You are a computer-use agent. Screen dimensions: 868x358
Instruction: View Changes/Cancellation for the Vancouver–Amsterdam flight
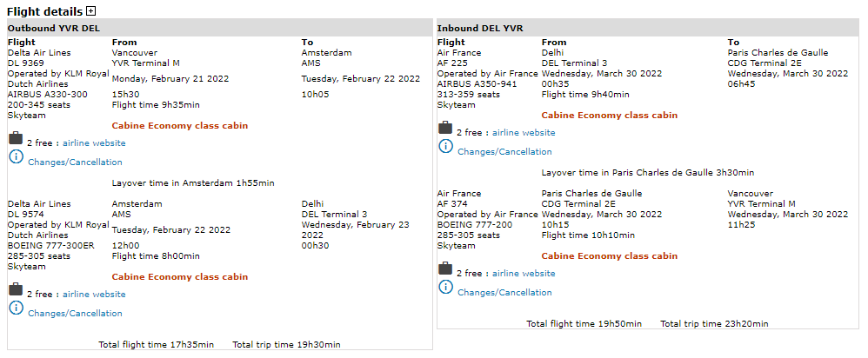[x=75, y=162]
